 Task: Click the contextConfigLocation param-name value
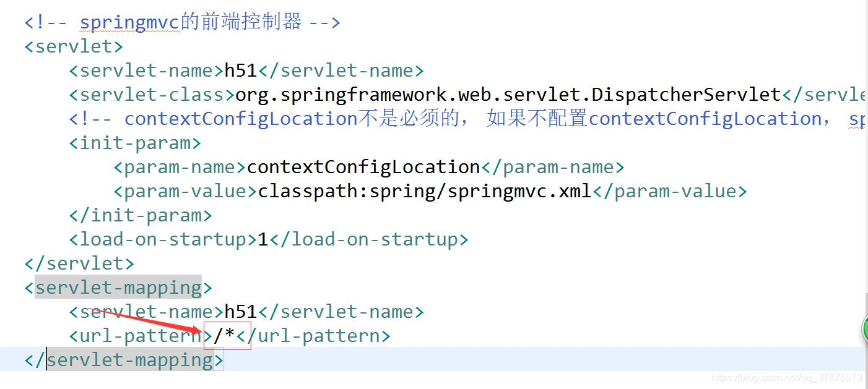point(362,166)
